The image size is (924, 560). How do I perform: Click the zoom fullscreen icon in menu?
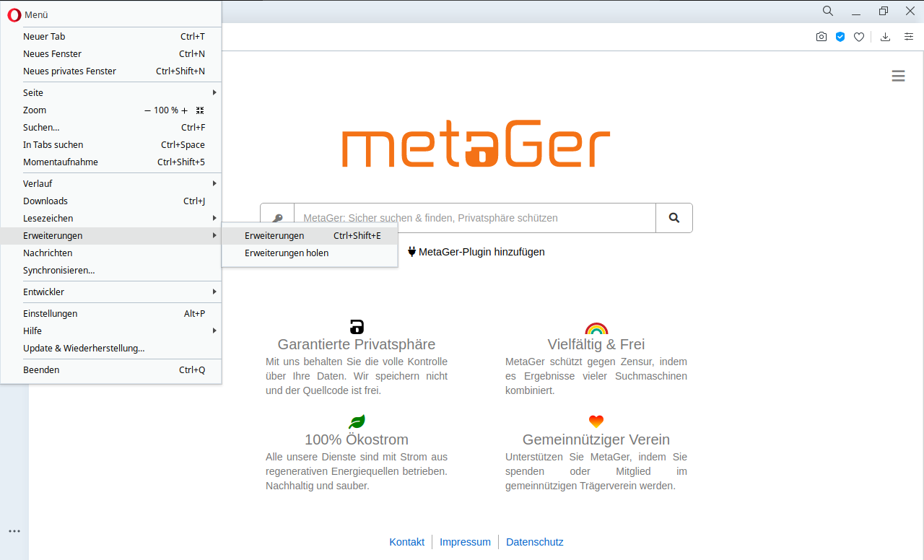200,110
